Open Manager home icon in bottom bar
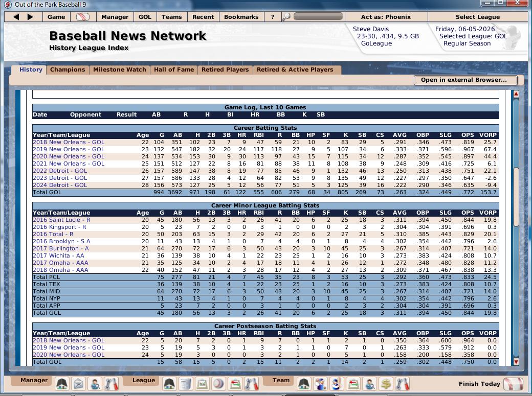The image size is (532, 396). tap(62, 383)
